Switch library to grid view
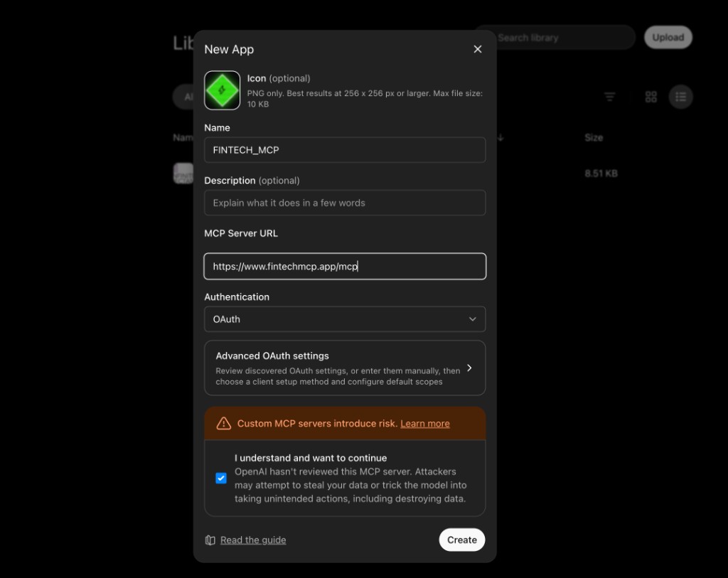 point(651,97)
